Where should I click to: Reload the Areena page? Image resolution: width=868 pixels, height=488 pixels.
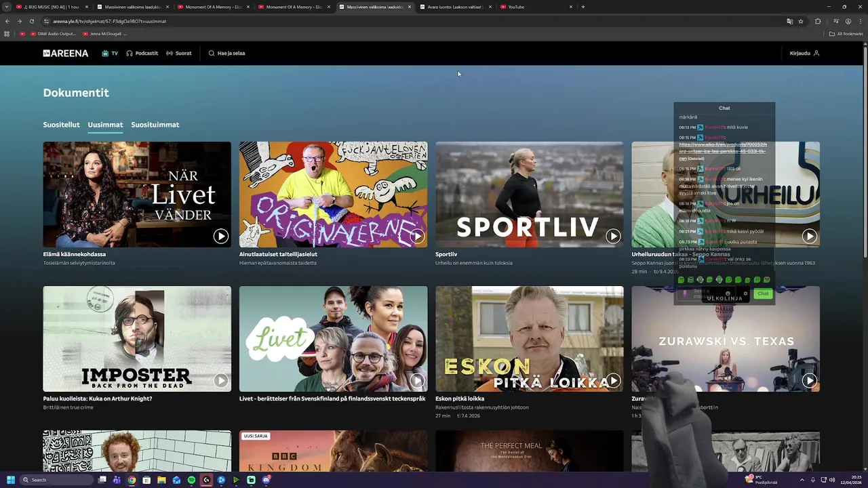(x=31, y=21)
